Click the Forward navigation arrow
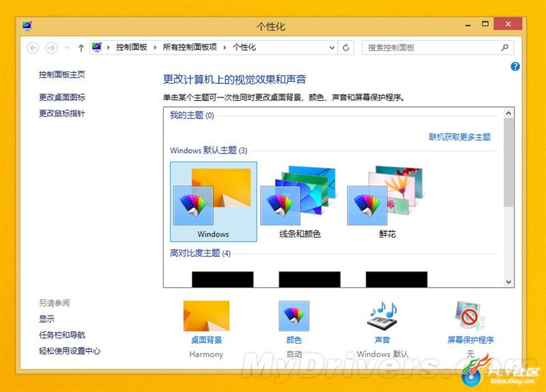Viewport: 546px width, 392px height. point(52,48)
